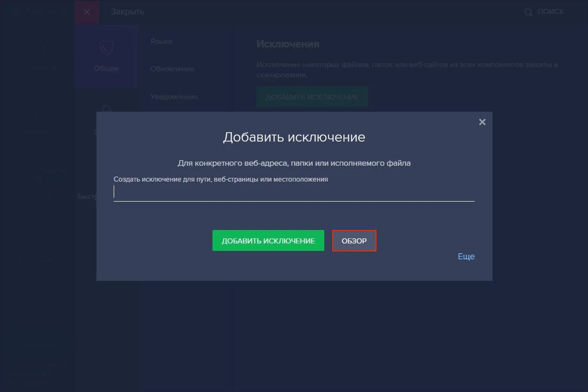Open the Языки settings section
The width and height of the screenshot is (588, 392).
[x=161, y=41]
